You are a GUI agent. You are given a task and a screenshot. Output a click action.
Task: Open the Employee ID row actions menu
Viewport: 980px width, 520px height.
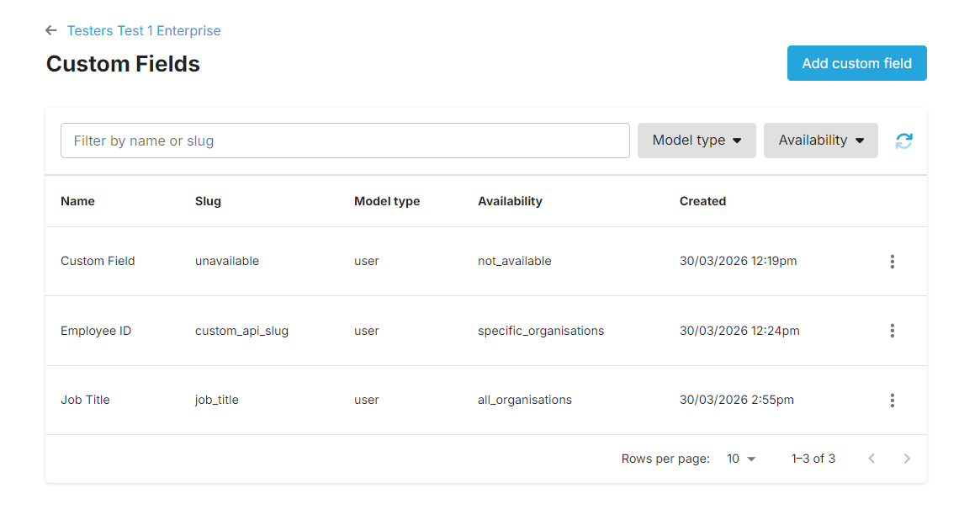click(892, 331)
